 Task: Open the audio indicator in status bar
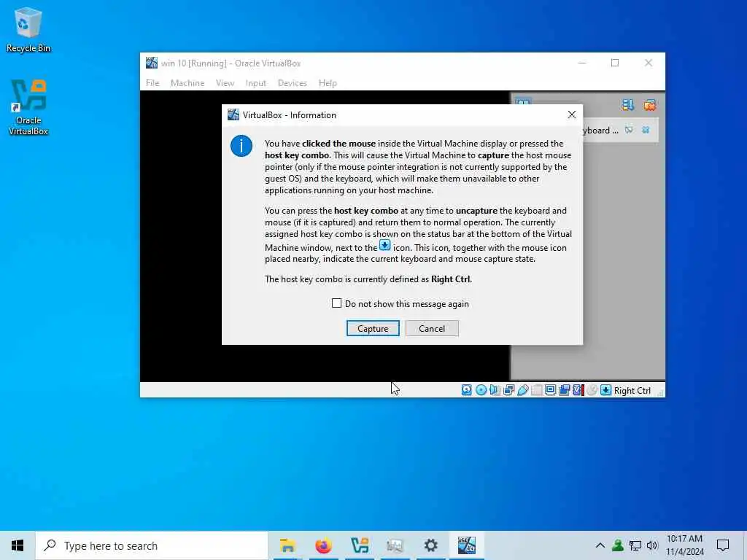click(495, 390)
